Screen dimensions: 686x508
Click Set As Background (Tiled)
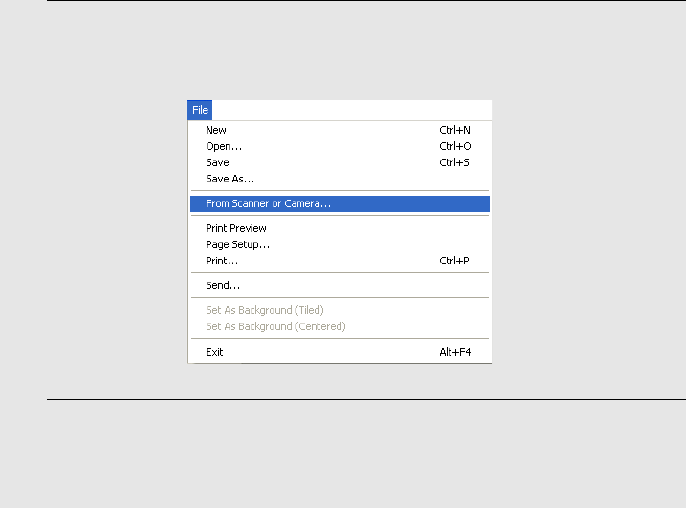point(264,310)
